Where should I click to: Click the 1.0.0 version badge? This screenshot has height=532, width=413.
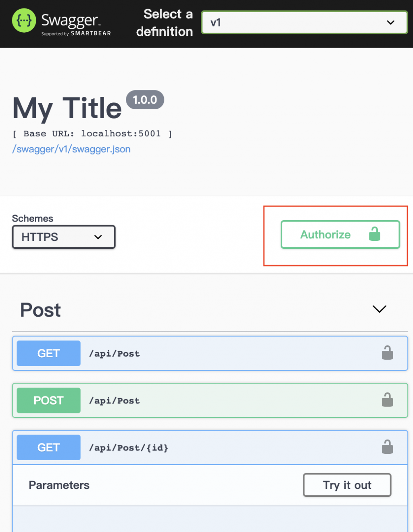pyautogui.click(x=145, y=100)
